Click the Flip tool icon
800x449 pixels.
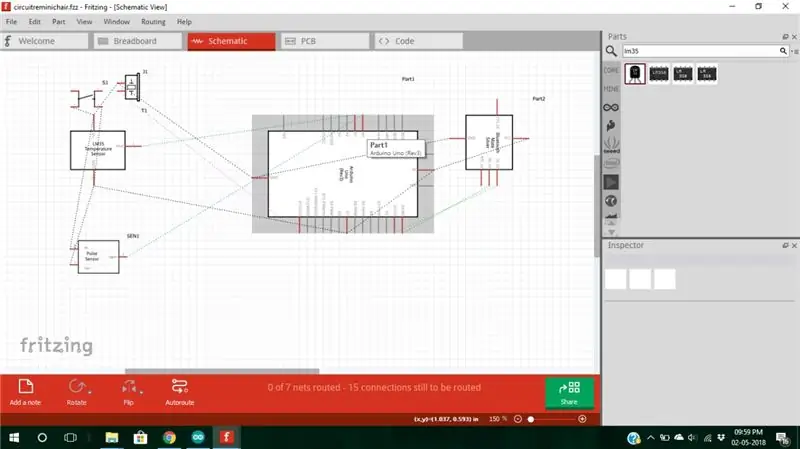tap(129, 387)
